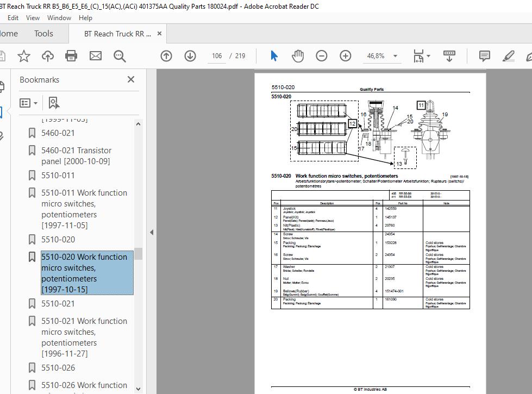The image size is (532, 394).
Task: Send file by email envelope icon
Action: pos(95,56)
